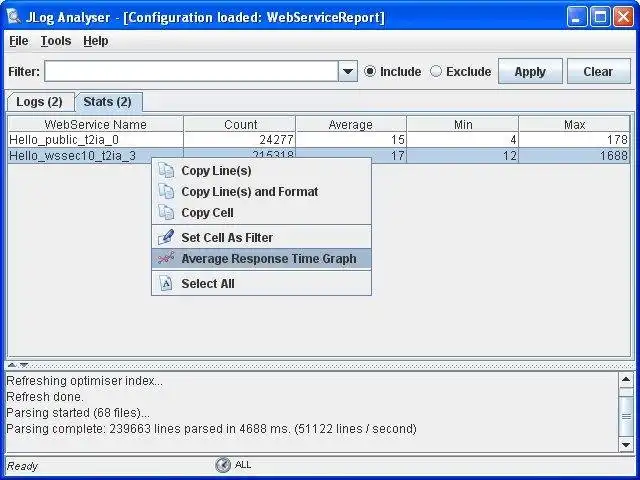This screenshot has height=480, width=640.
Task: Click the icon next to Copy Line(s) and Format
Action: [166, 191]
